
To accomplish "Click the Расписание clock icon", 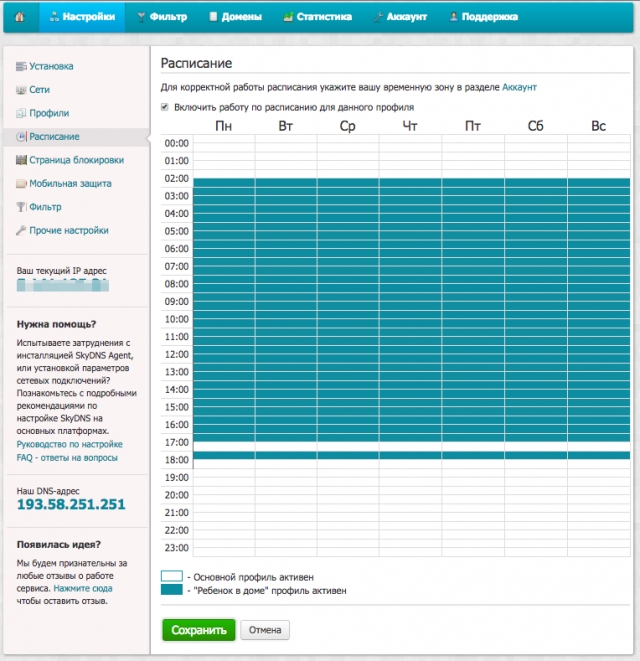I will click(21, 137).
